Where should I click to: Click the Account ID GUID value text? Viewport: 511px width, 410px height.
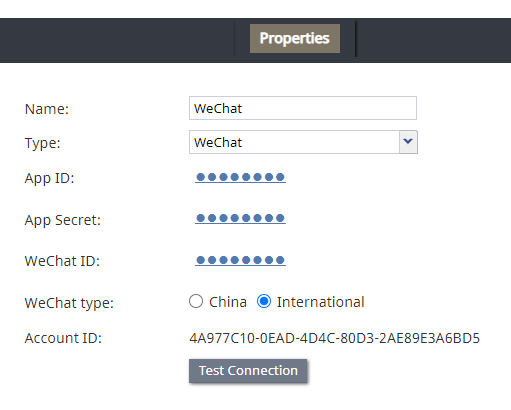pyautogui.click(x=334, y=338)
